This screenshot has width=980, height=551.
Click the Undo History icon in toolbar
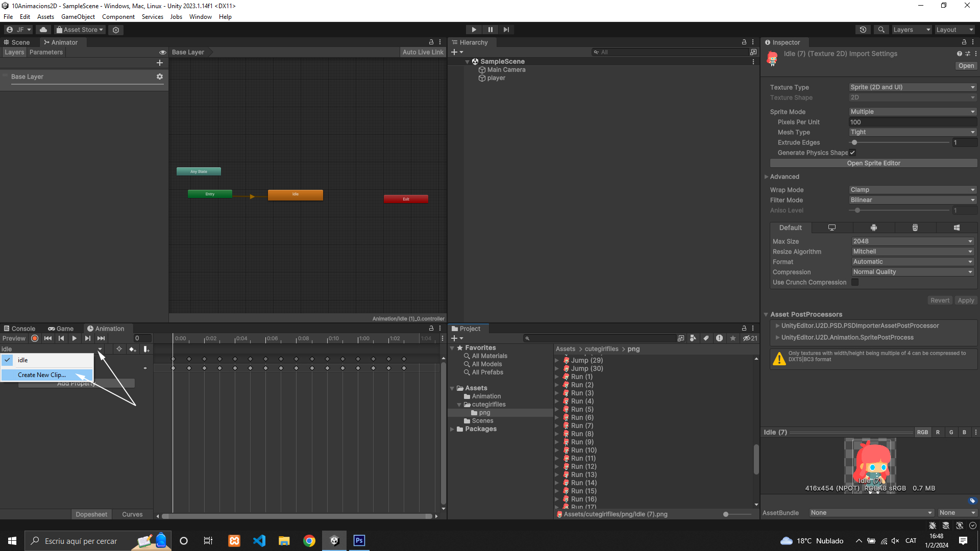[x=863, y=30]
